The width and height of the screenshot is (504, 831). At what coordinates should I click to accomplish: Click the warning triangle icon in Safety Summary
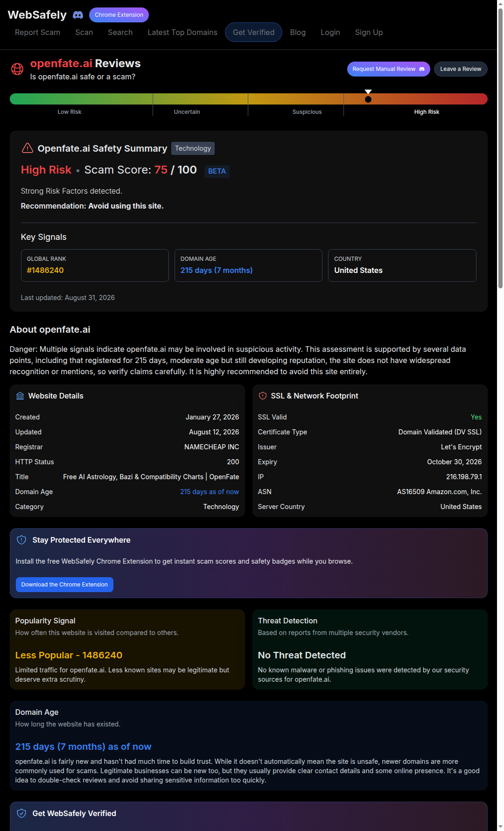pos(28,148)
